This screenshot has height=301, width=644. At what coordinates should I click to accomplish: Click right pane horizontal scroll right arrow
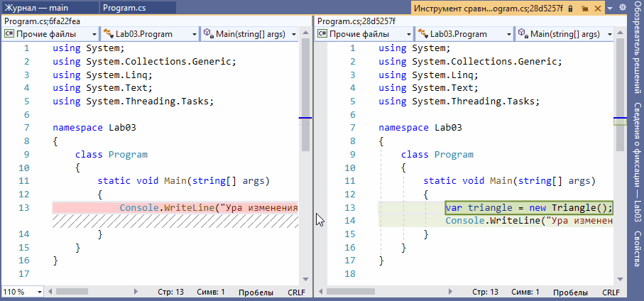(450, 292)
